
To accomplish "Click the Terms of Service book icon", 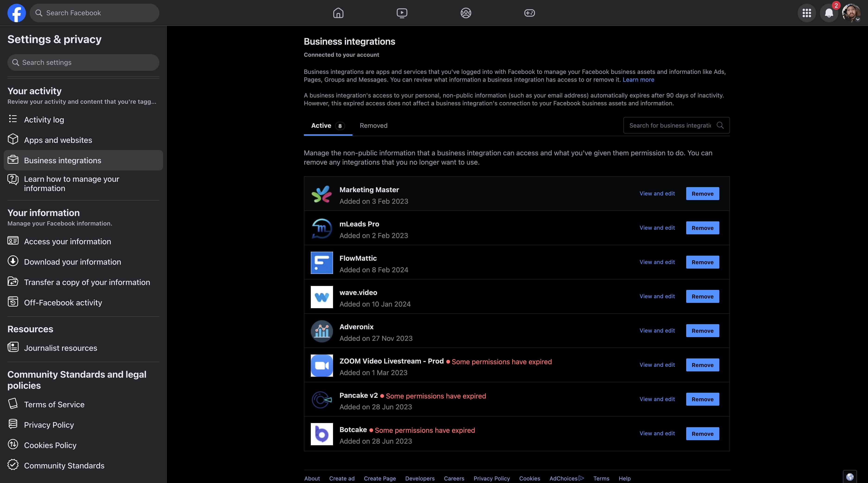I will pos(13,404).
